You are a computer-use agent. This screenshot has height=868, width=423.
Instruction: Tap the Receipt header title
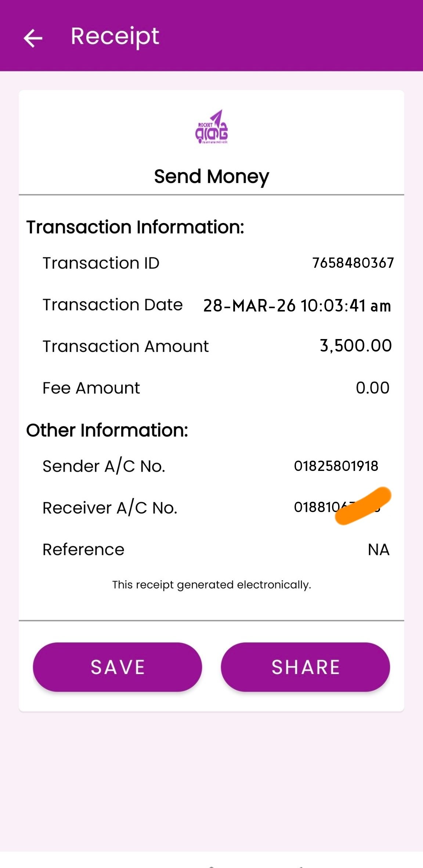[115, 36]
